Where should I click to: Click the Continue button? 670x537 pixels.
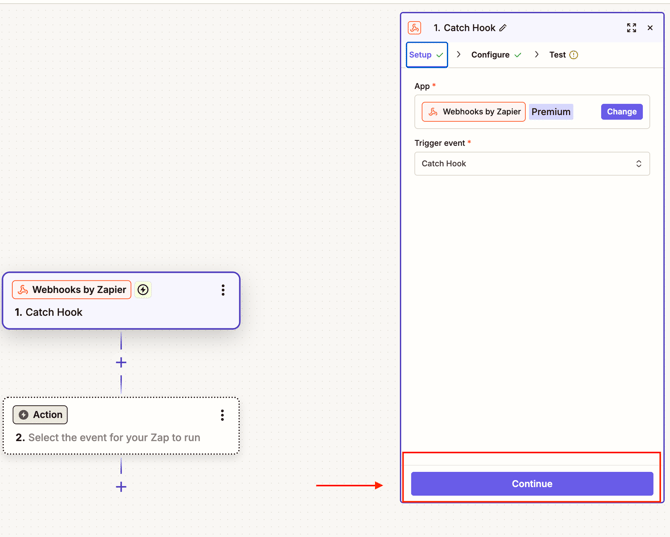click(x=532, y=484)
